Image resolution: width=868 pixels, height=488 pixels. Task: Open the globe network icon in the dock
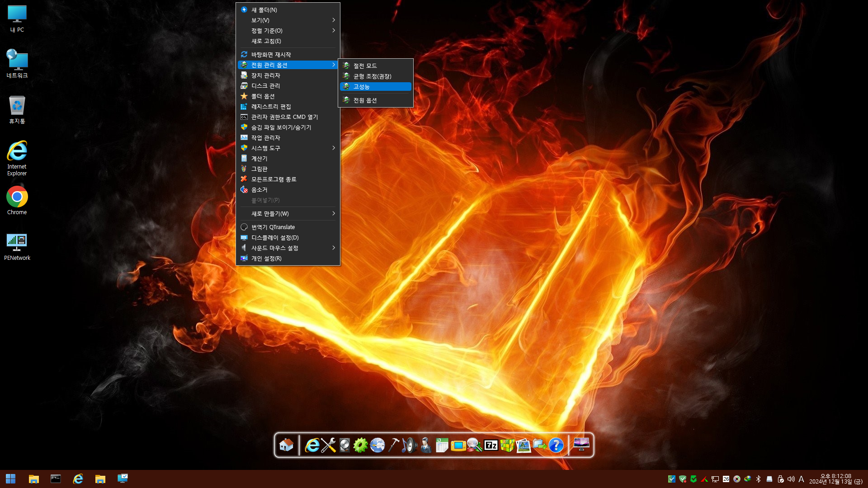(x=377, y=445)
